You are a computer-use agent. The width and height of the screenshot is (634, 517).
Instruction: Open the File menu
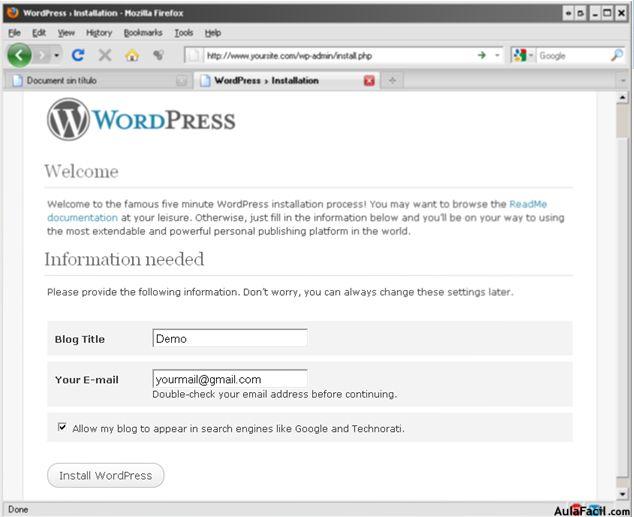15,33
